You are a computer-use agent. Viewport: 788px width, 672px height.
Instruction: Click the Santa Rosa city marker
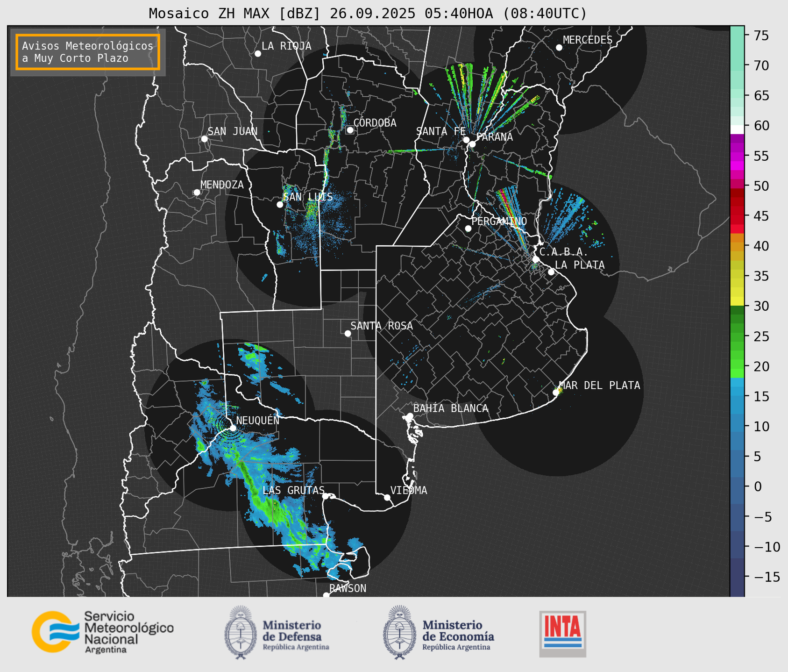point(348,333)
